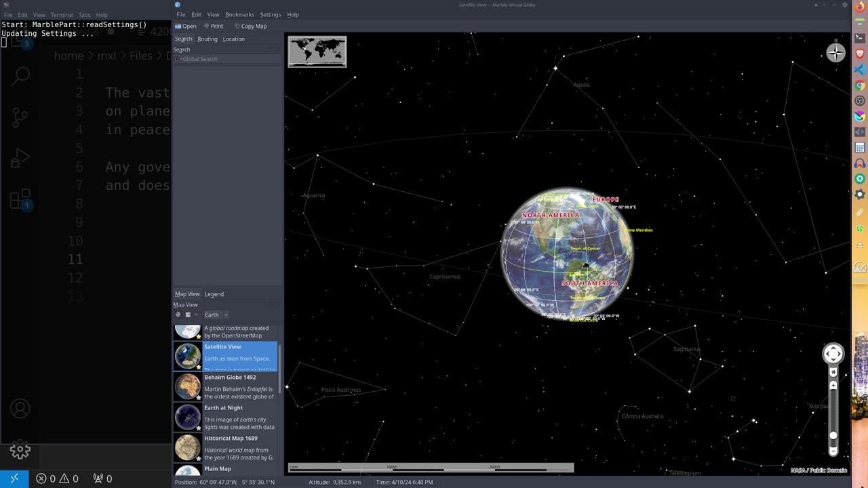This screenshot has width=868, height=488.
Task: Click the navigation pan-up arrow
Action: tap(833, 346)
